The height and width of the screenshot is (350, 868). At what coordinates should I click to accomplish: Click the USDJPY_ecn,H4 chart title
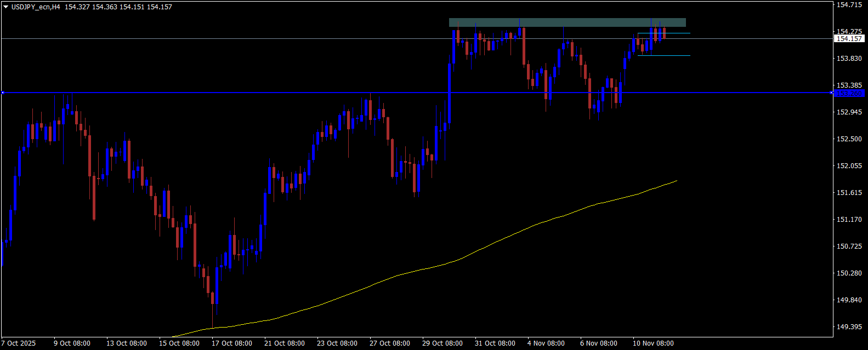(36, 7)
